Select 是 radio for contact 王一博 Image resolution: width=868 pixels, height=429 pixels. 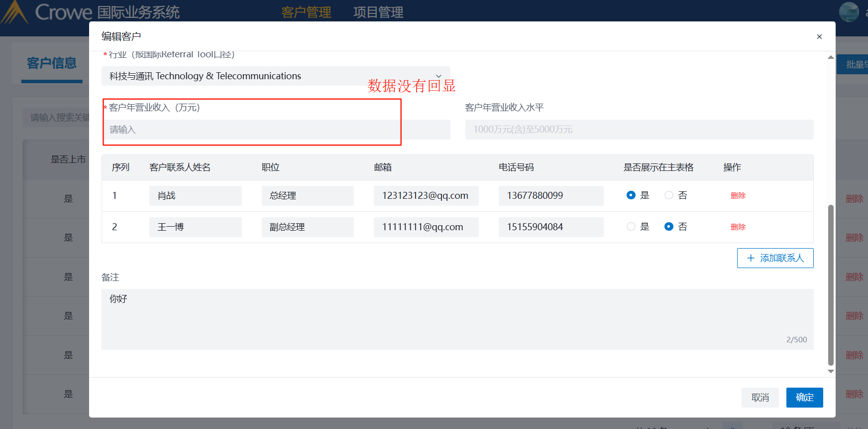(x=631, y=227)
